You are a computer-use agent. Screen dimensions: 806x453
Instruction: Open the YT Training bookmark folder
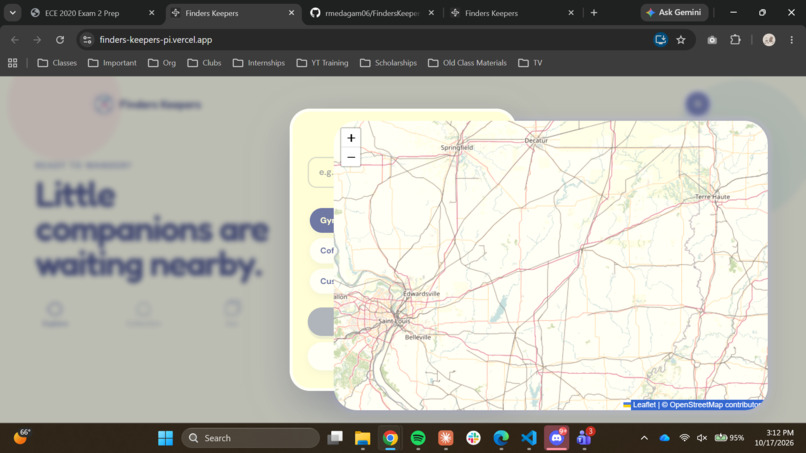pos(322,63)
